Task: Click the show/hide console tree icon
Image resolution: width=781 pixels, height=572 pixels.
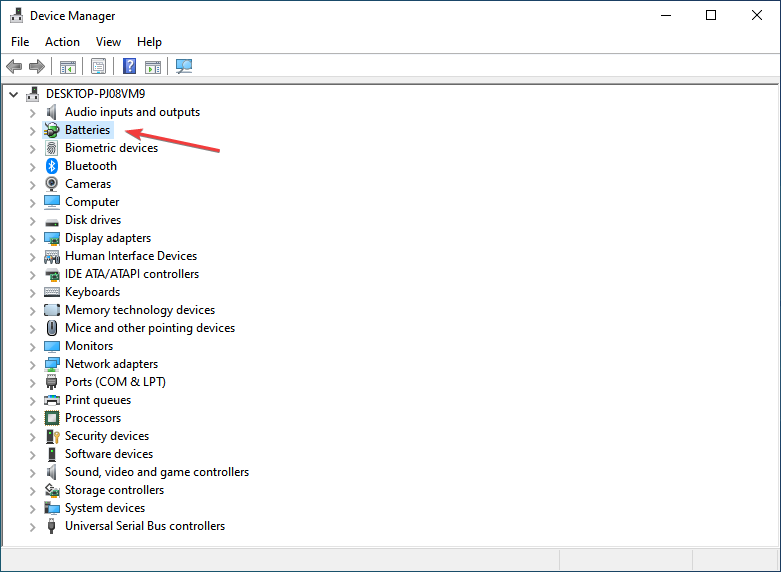Action: pyautogui.click(x=68, y=66)
